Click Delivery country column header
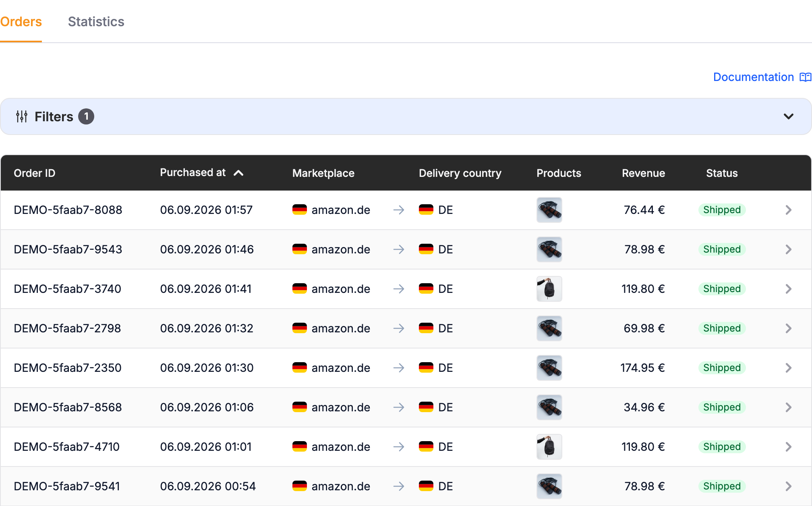The height and width of the screenshot is (506, 812). point(460,173)
